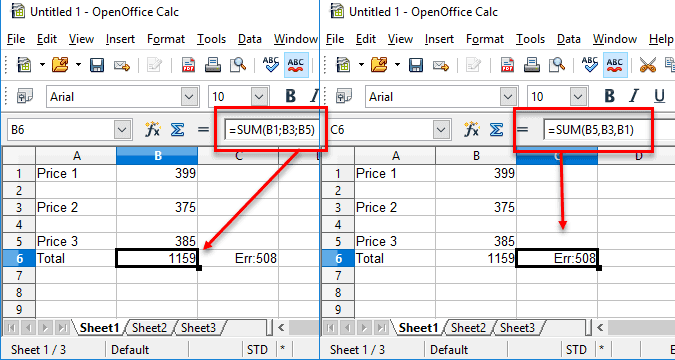Viewport: 675px width, 360px height.
Task: Click Document as E-mail icon in right window
Action: (441, 65)
